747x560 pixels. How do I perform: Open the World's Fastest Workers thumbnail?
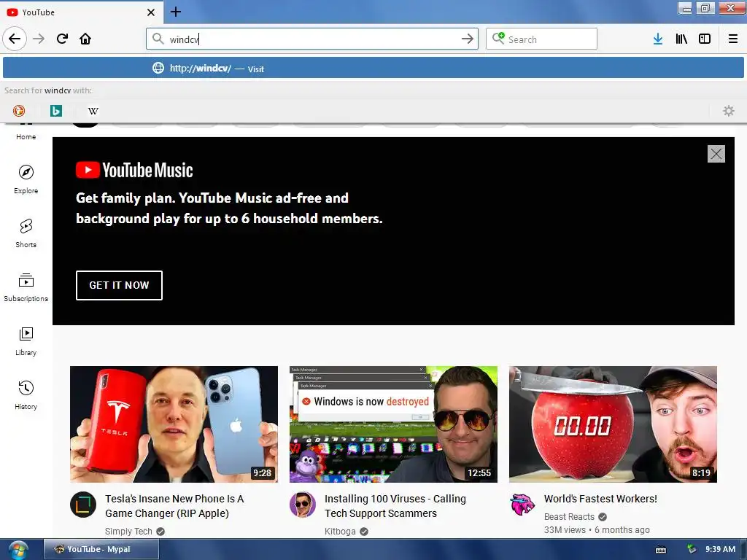click(613, 424)
